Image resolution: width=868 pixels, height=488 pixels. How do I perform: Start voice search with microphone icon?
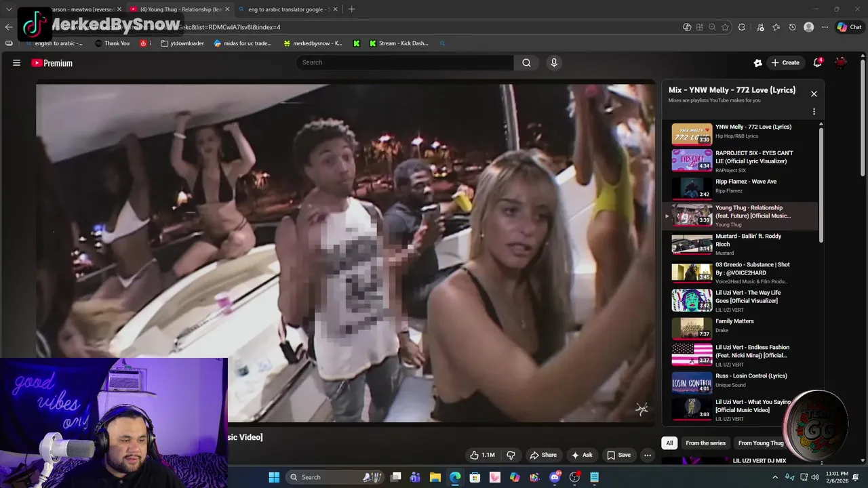[554, 62]
